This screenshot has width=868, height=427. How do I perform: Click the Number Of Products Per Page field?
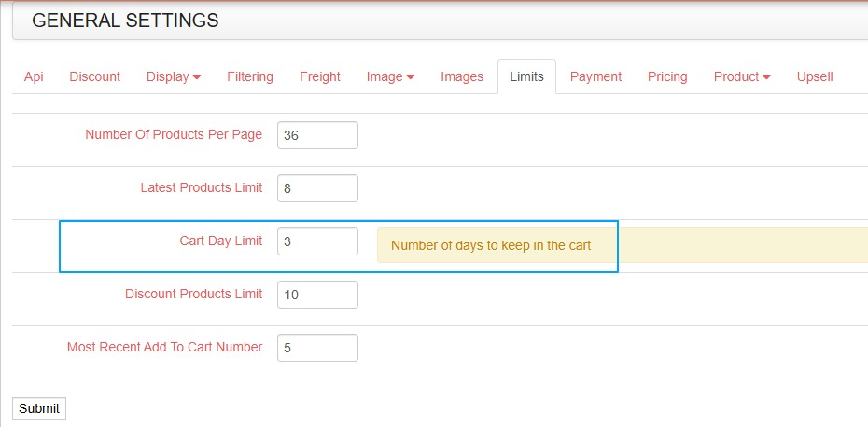point(317,135)
